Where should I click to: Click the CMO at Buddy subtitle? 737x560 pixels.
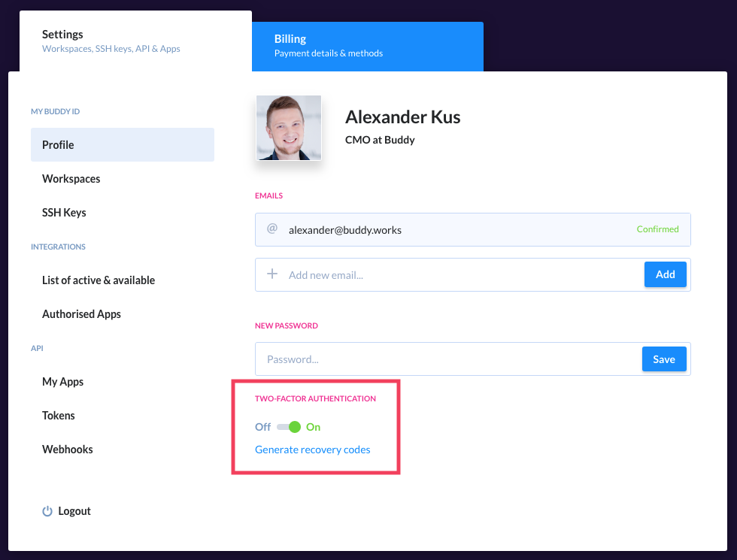pyautogui.click(x=380, y=140)
